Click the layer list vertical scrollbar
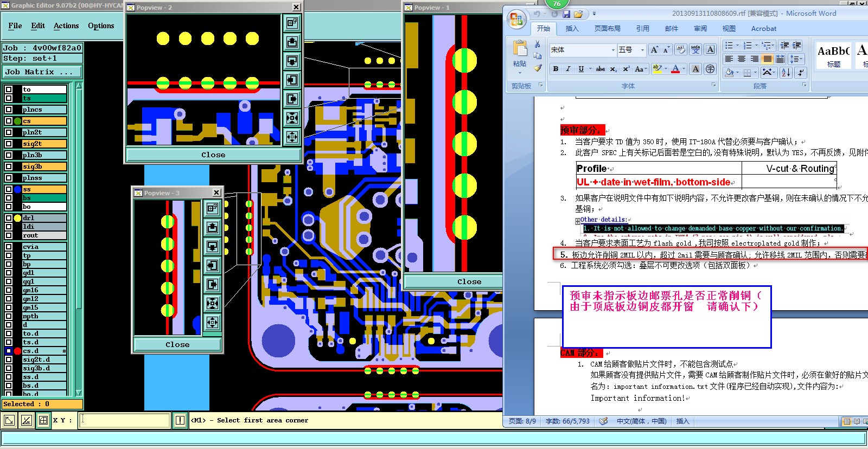868x449 pixels. pos(79,239)
